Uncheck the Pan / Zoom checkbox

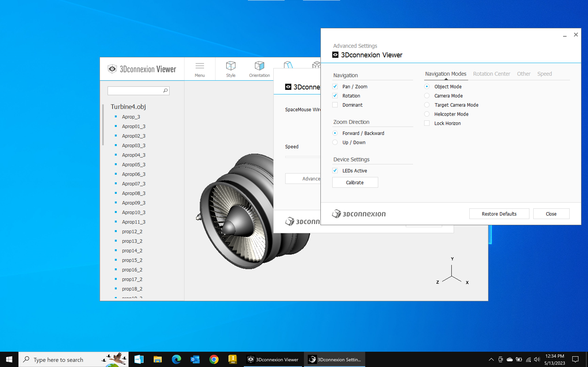(x=335, y=86)
